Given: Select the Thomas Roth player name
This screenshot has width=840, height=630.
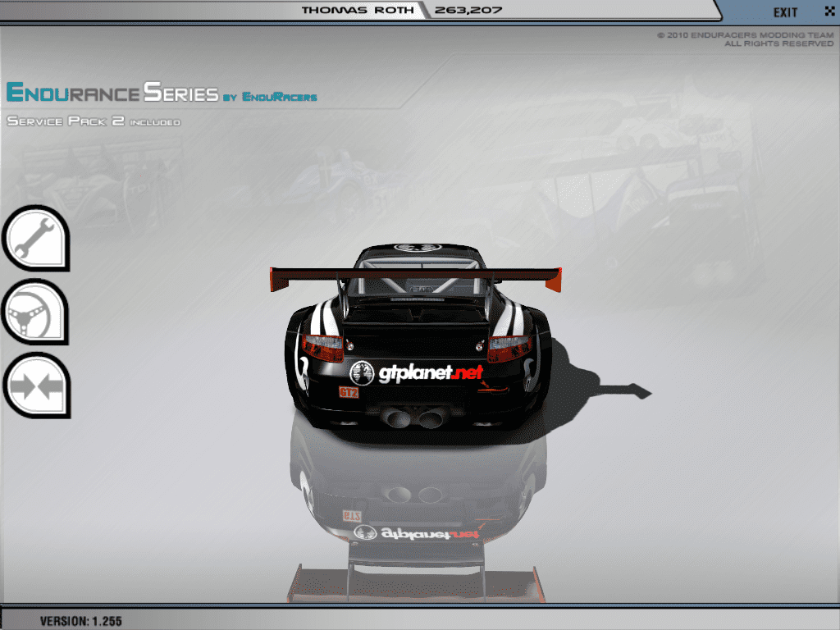Looking at the screenshot, I should pyautogui.click(x=358, y=10).
